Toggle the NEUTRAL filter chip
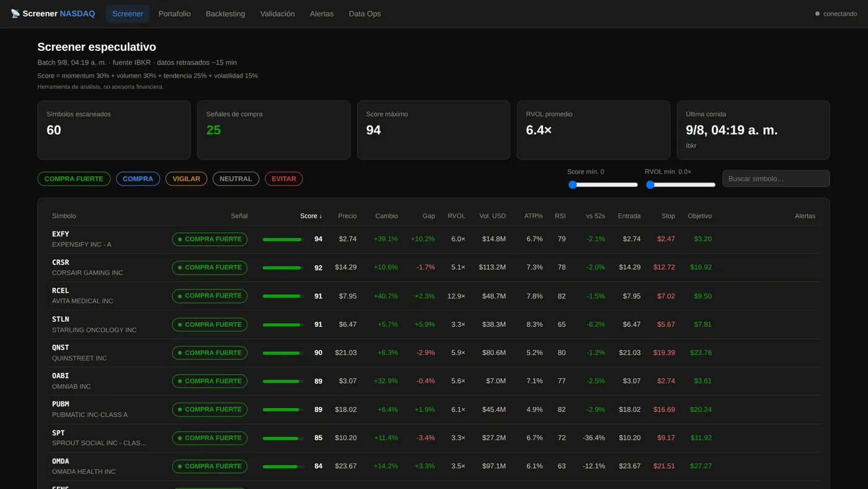Image resolution: width=868 pixels, height=489 pixels. tap(236, 179)
